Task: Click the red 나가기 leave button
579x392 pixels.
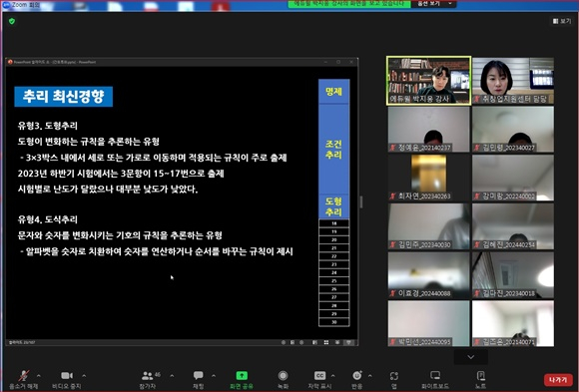Action: [558, 379]
